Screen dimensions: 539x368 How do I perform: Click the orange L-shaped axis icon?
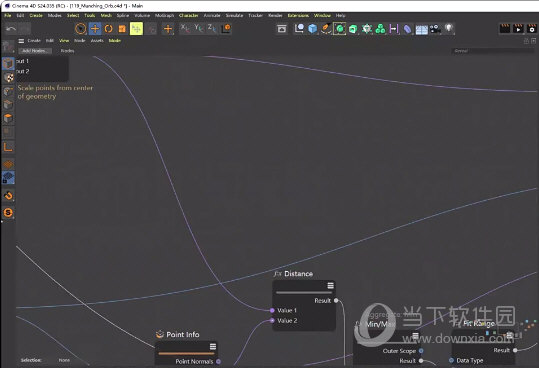pos(8,147)
